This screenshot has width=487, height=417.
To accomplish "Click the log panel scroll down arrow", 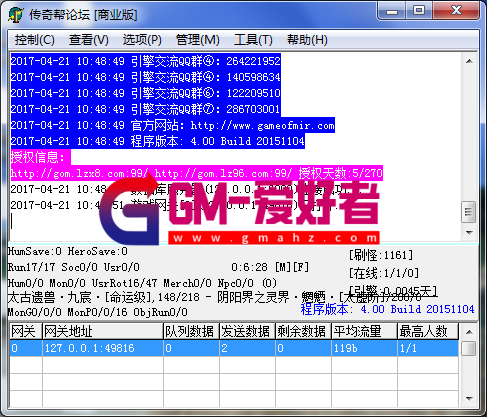I will click(469, 232).
